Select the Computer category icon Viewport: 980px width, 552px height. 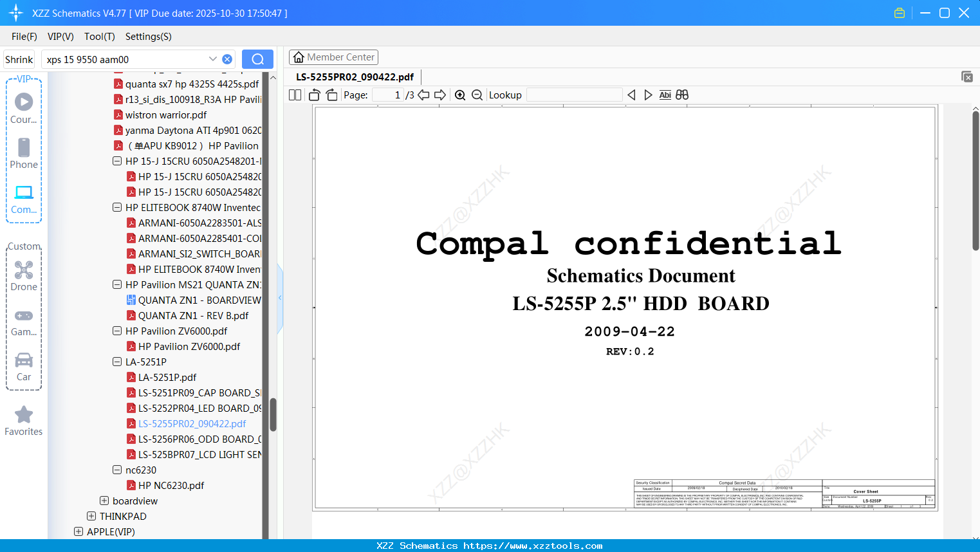coord(24,198)
